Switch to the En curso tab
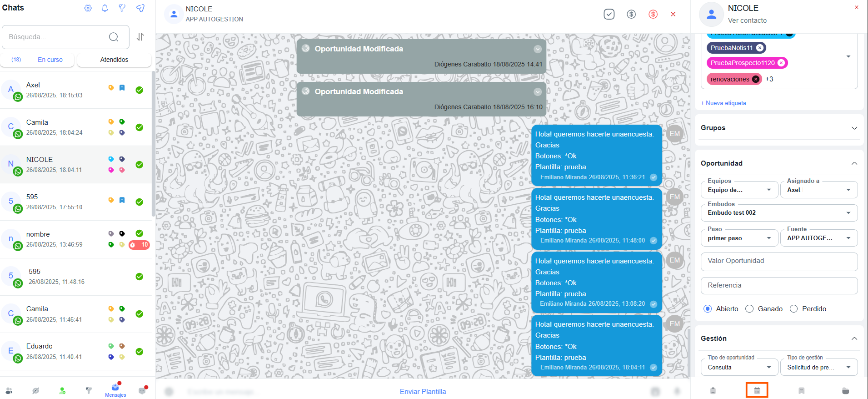The image size is (868, 399). click(x=50, y=60)
